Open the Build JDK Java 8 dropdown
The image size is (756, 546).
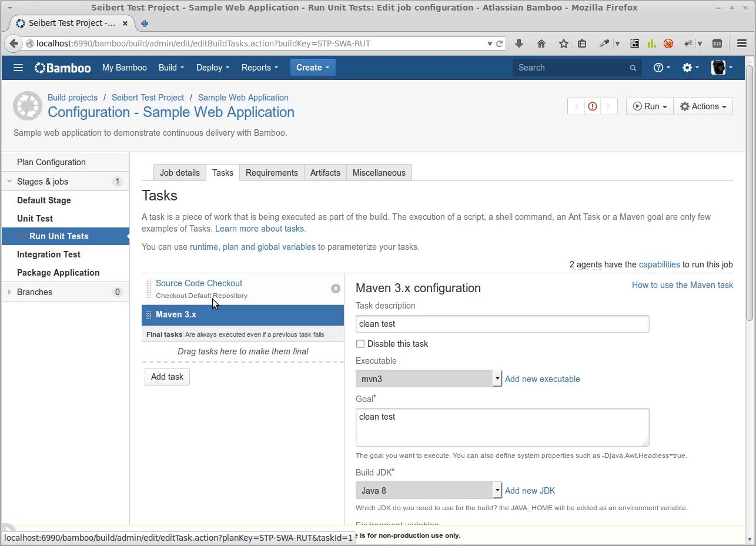pos(429,490)
